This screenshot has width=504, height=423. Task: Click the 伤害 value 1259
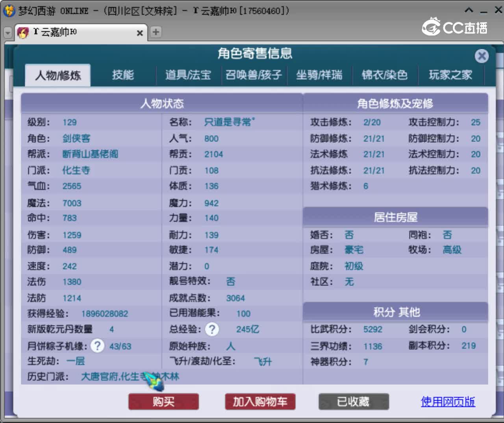tap(72, 235)
